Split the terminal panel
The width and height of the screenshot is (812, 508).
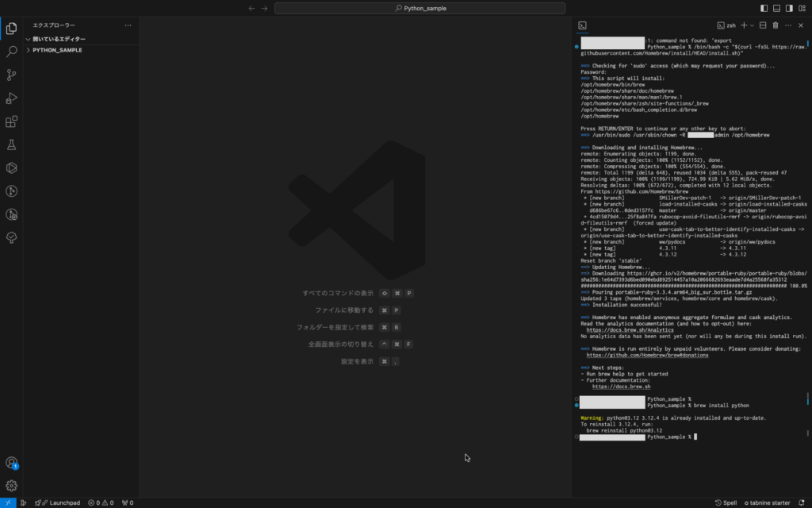click(762, 25)
